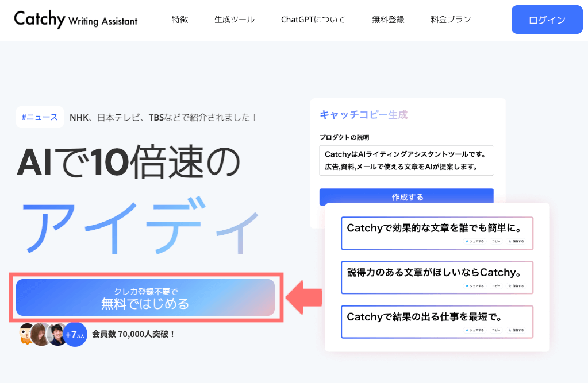The image size is (588, 383).
Task: Click the ログイン button
Action: 547,20
